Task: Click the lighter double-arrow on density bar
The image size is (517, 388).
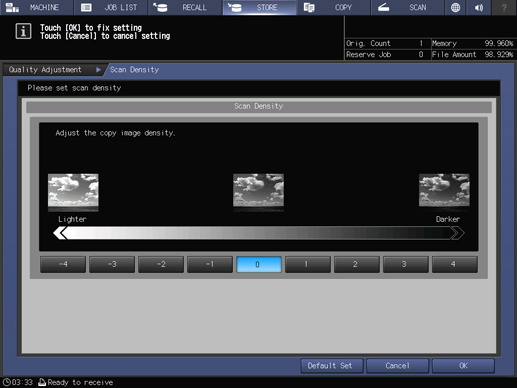Action: click(60, 233)
